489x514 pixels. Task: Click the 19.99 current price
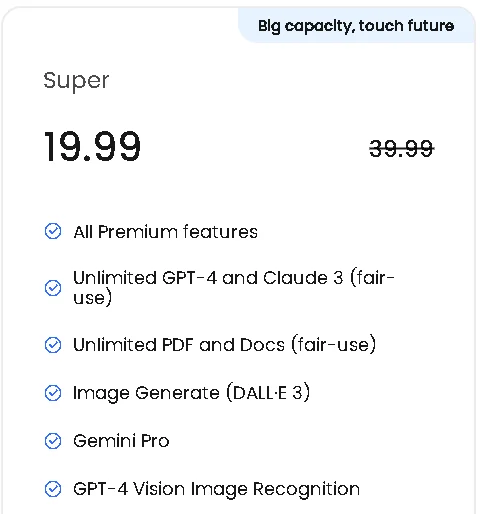click(x=92, y=146)
